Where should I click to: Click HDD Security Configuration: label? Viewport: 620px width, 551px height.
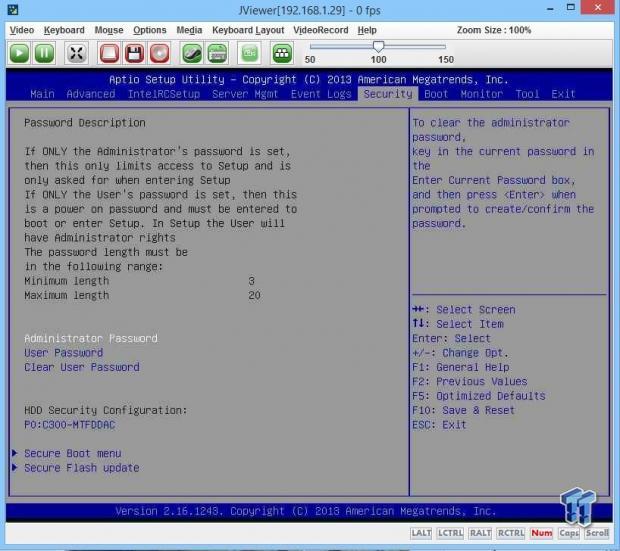[x=106, y=410]
